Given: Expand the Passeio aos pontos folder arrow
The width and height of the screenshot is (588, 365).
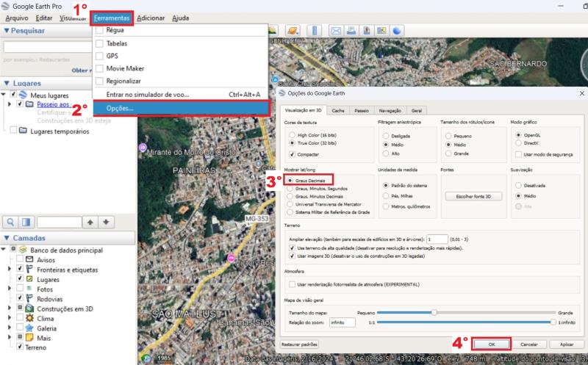Looking at the screenshot, I should (10, 104).
